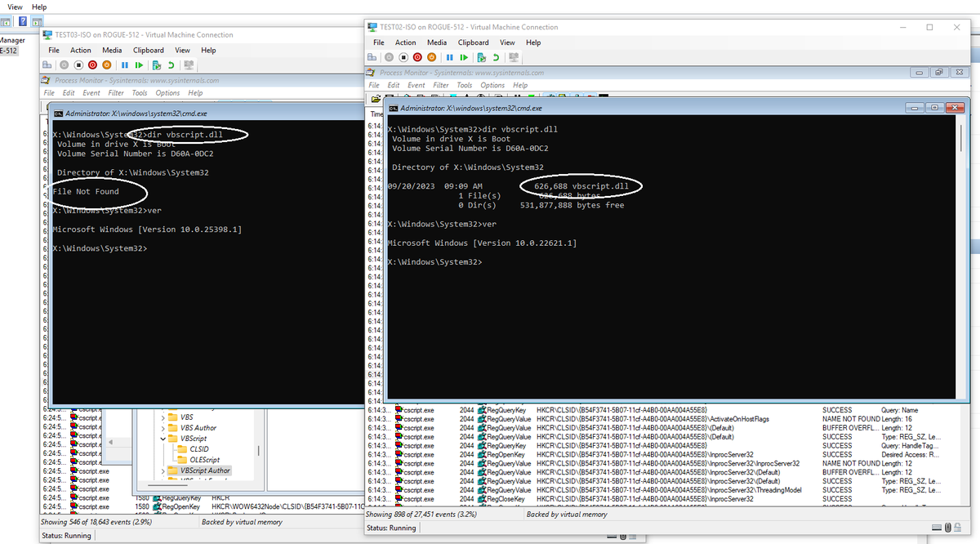Viewport: 980px width, 544px height.
Task: Click greyed Start icon in TEST03-ISO toolbar
Action: pyautogui.click(x=64, y=65)
